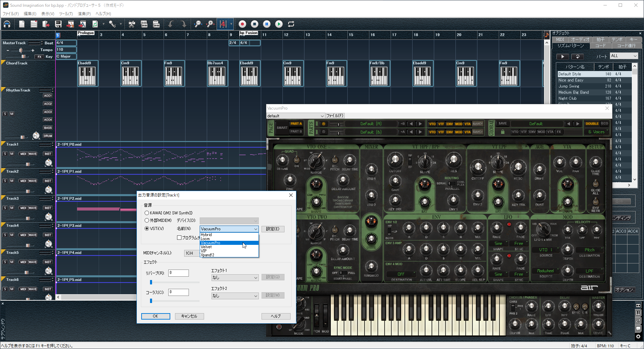Screen dimensions: 644x349
Task: Click the reload arrow button in the Object panel
Action: tap(577, 56)
